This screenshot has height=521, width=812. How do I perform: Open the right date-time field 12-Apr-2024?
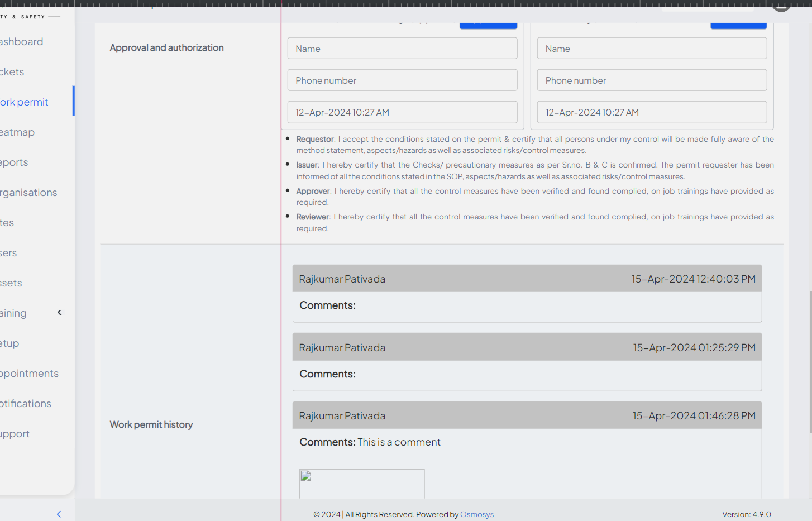click(x=652, y=112)
